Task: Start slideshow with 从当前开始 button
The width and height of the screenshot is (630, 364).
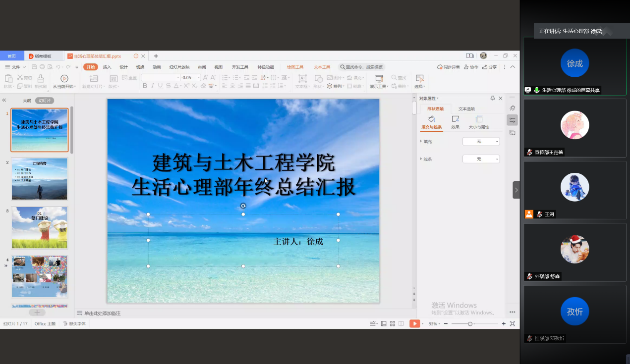Action: coord(64,81)
